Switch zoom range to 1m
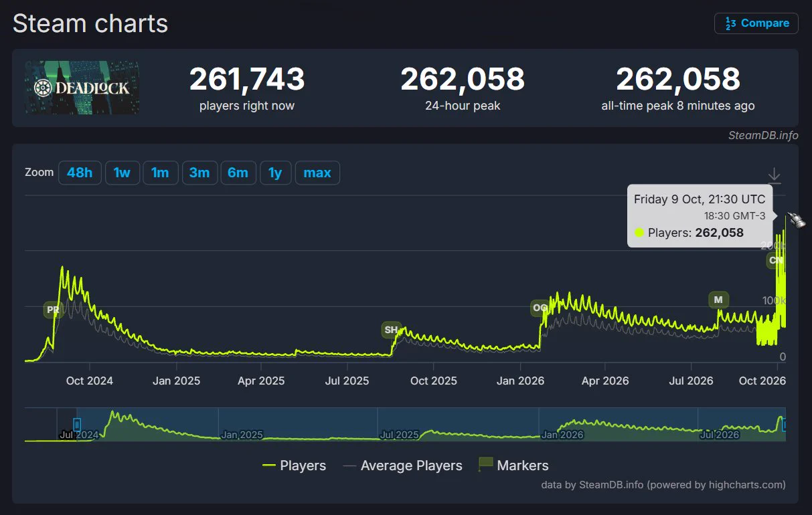 coord(160,173)
